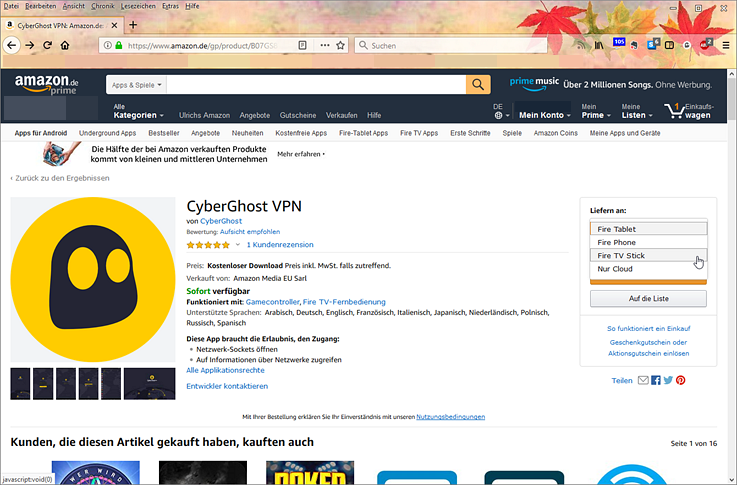This screenshot has height=485, width=737.
Task: Select Fire Phone in delivery list
Action: 648,242
